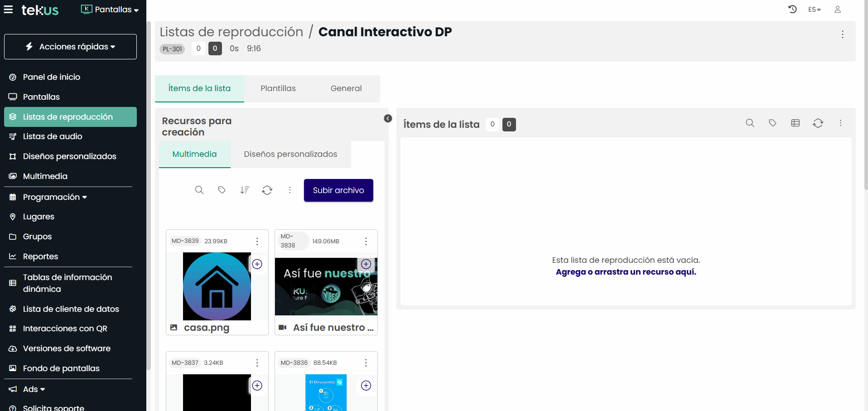Collapse the Recursos para creación panel
The height and width of the screenshot is (411, 868).
(x=388, y=118)
